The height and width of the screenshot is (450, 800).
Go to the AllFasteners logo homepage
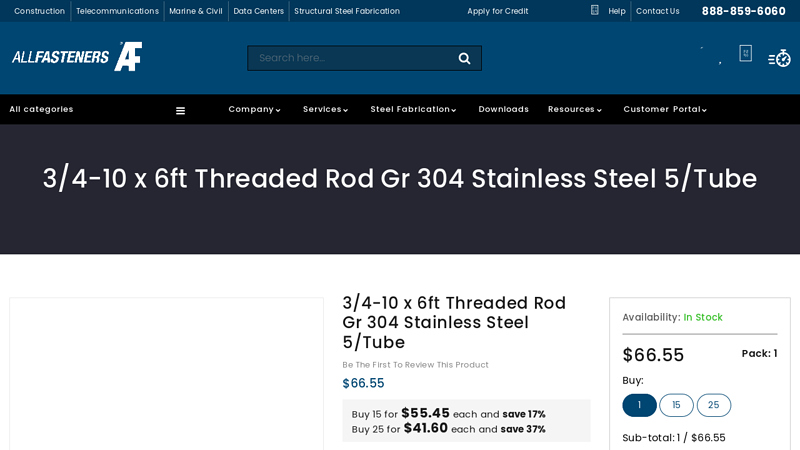[77, 57]
